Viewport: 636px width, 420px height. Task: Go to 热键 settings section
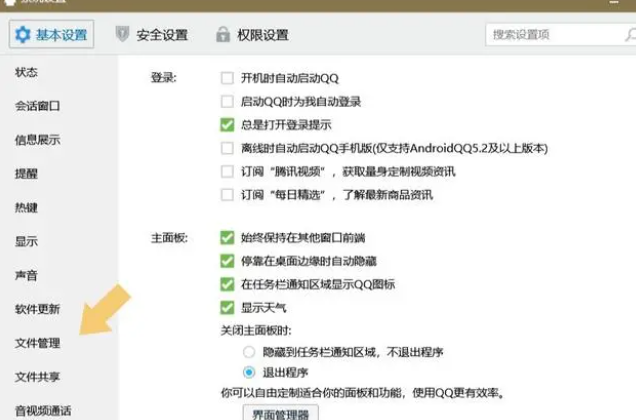click(27, 208)
